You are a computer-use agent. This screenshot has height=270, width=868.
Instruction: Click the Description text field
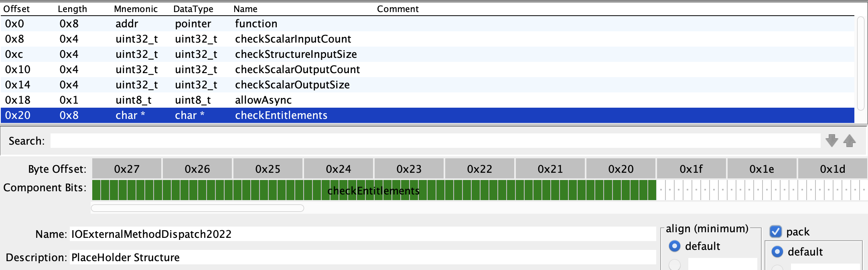pos(361,257)
